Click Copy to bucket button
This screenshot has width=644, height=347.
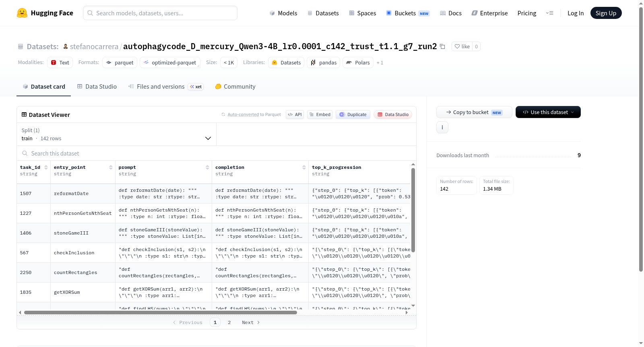[x=474, y=112]
